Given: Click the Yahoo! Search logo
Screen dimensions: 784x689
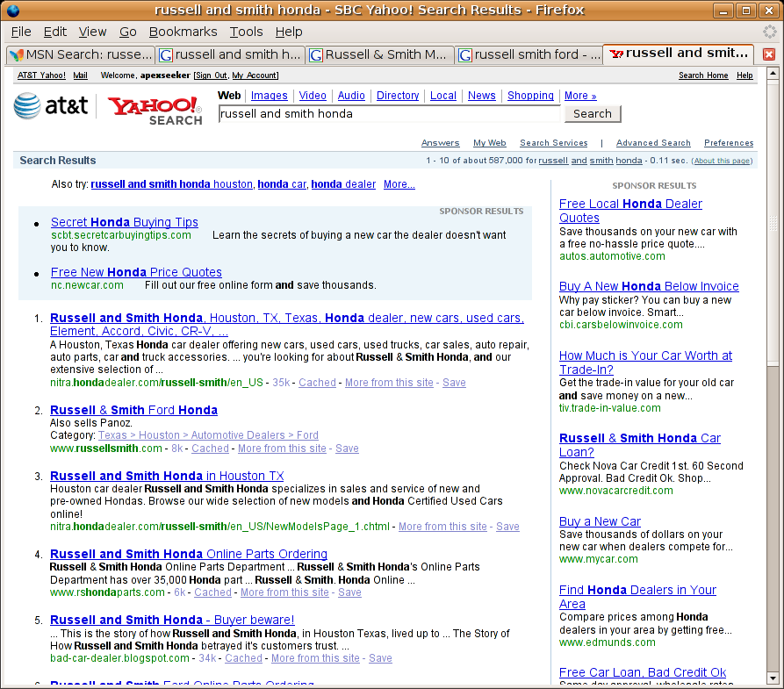Looking at the screenshot, I should coord(155,110).
